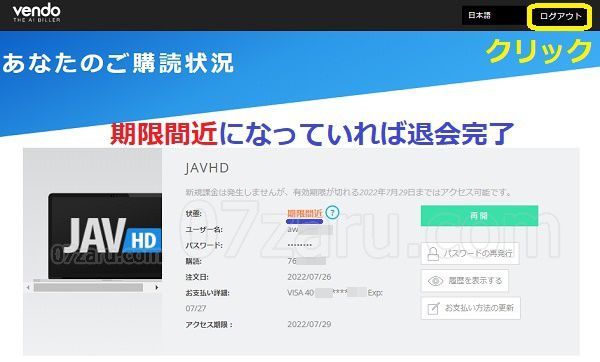Click the left arrow under JAVHD thumbnail
The width and height of the screenshot is (600, 362).
(x=28, y=287)
